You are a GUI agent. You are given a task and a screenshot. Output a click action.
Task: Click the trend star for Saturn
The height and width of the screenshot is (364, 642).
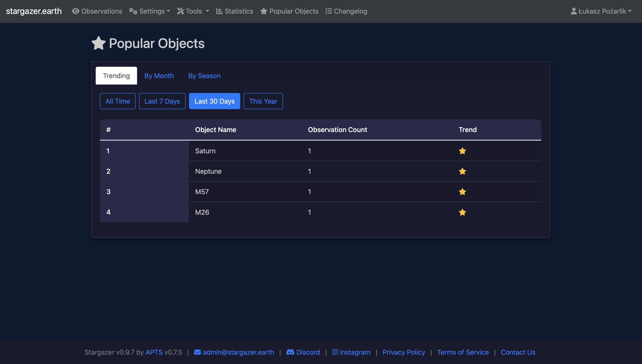point(462,151)
